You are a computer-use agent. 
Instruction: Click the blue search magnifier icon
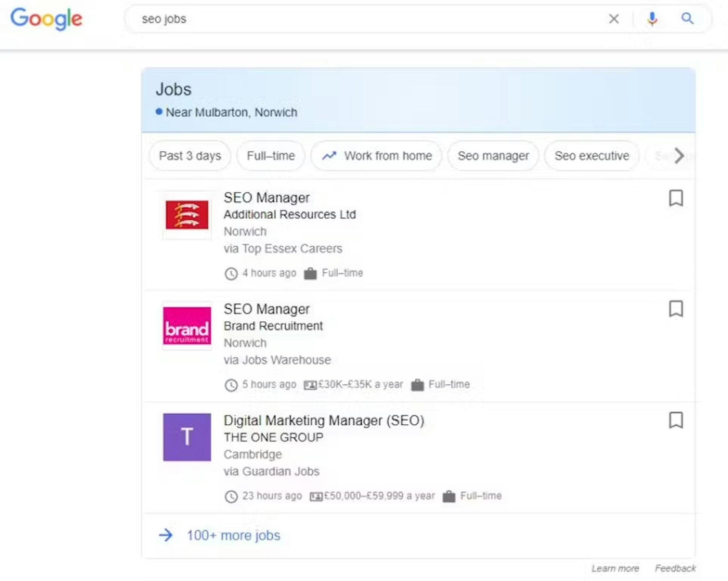[x=687, y=18]
